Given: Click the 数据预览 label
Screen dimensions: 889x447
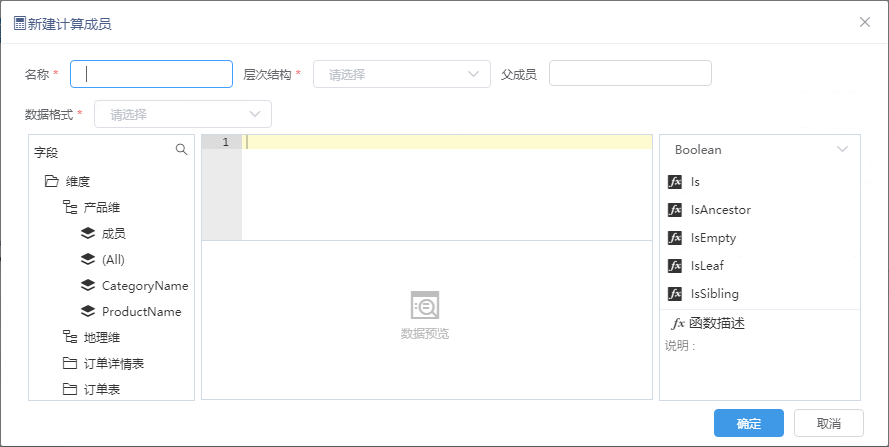Looking at the screenshot, I should tap(425, 334).
